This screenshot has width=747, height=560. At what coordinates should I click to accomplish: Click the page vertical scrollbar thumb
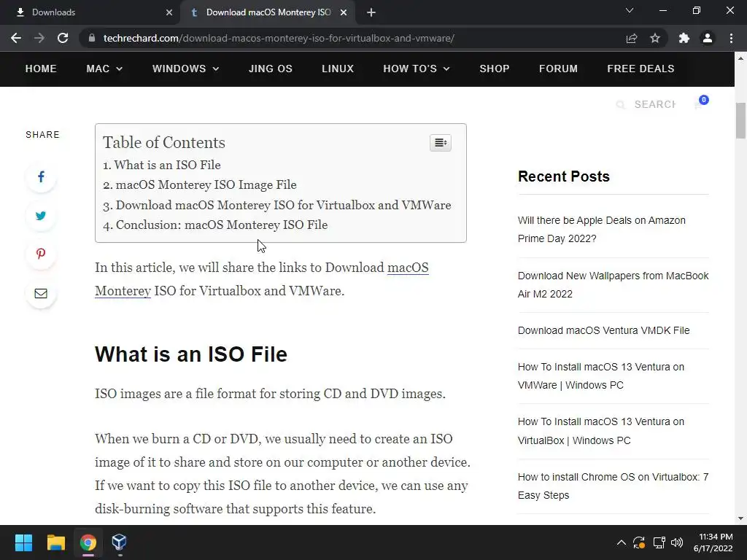pyautogui.click(x=740, y=120)
